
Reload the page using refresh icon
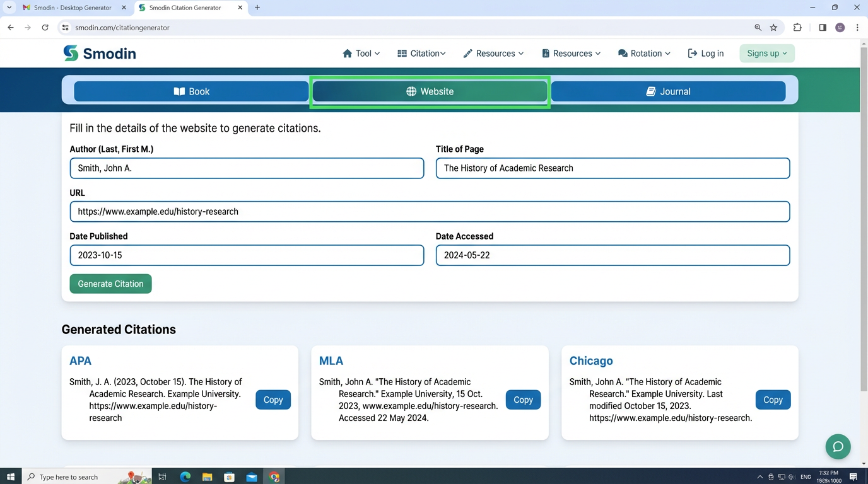[x=45, y=28]
